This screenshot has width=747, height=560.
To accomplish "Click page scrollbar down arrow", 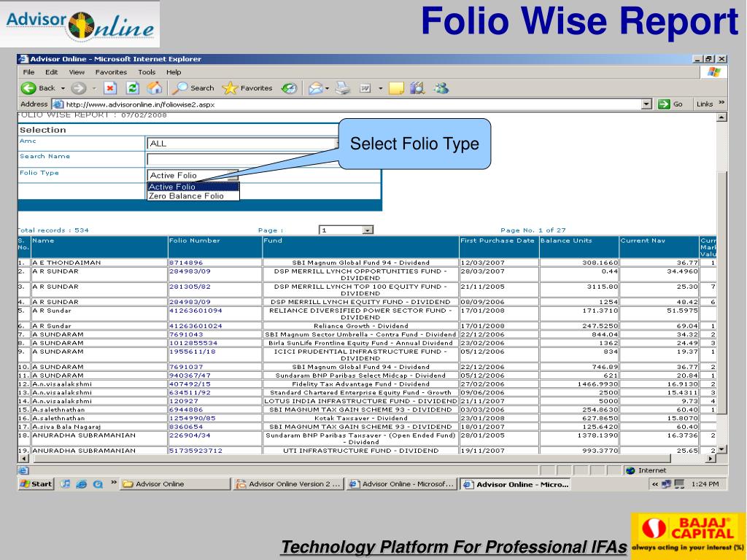I will click(722, 449).
